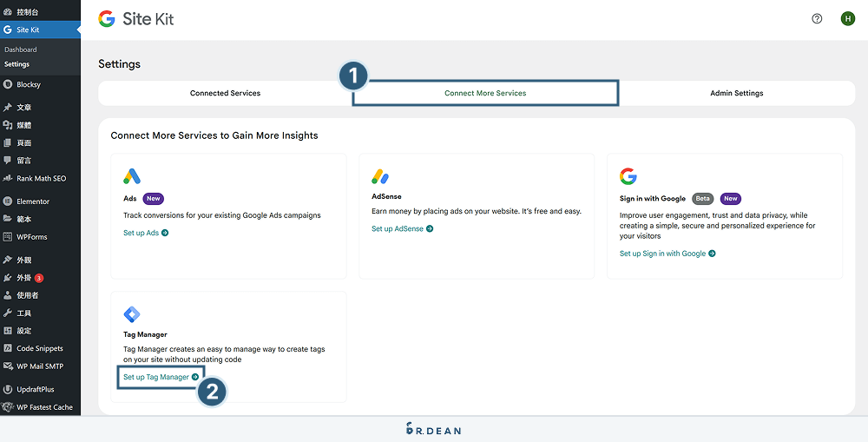The image size is (868, 442).
Task: Click the AdSense logo icon
Action: click(x=380, y=176)
